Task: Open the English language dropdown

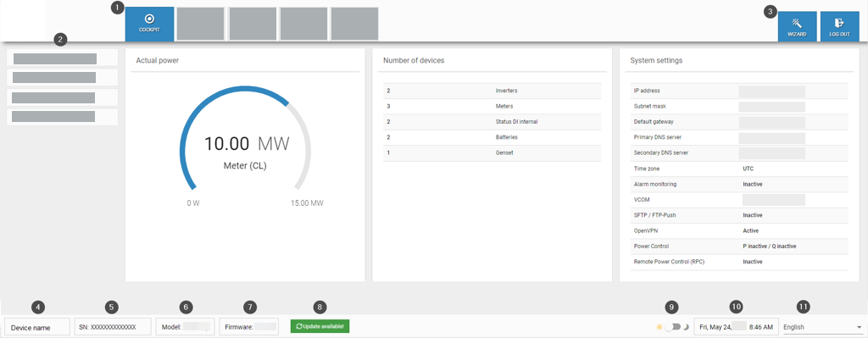Action: (x=822, y=327)
